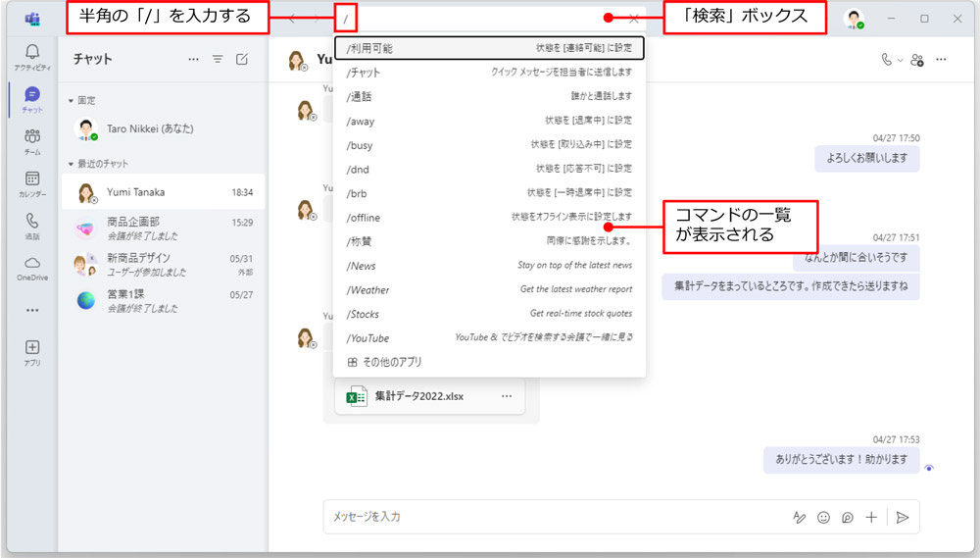Open chat header more options ellipsis
This screenshot has height=558, width=980.
coord(941,60)
